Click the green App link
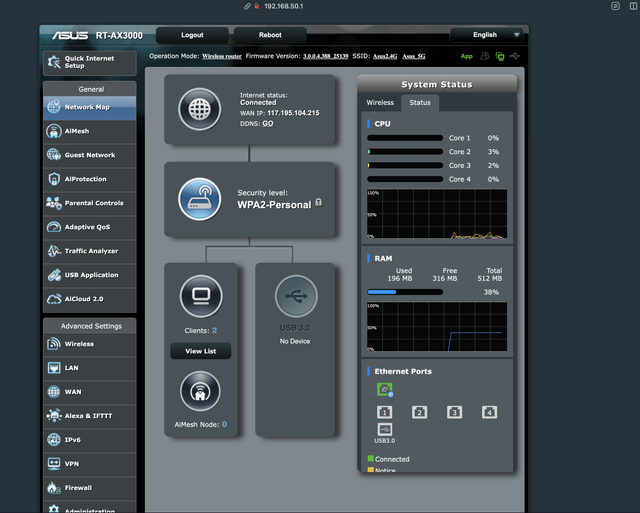This screenshot has height=513, width=640. click(x=467, y=56)
